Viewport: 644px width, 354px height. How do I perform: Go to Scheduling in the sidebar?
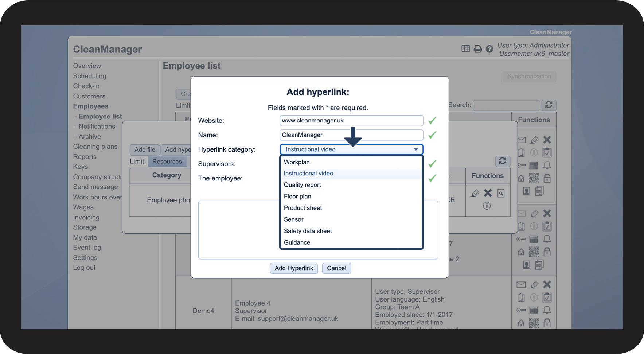pos(90,76)
